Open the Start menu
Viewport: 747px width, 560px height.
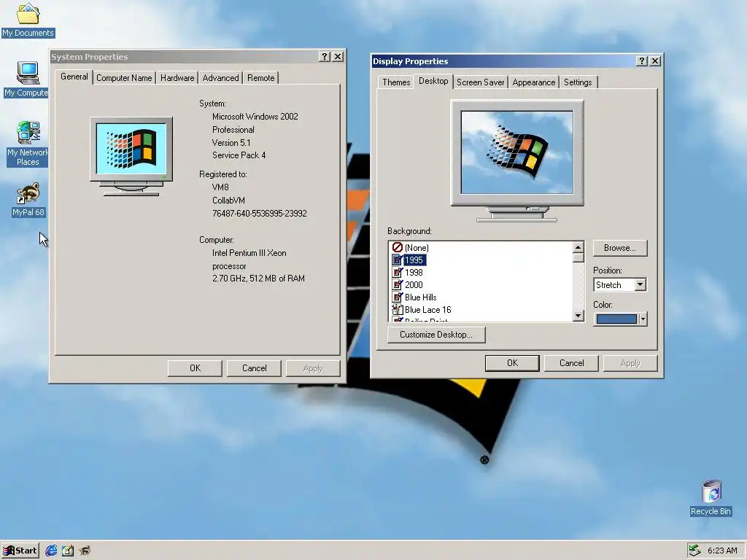pos(20,551)
